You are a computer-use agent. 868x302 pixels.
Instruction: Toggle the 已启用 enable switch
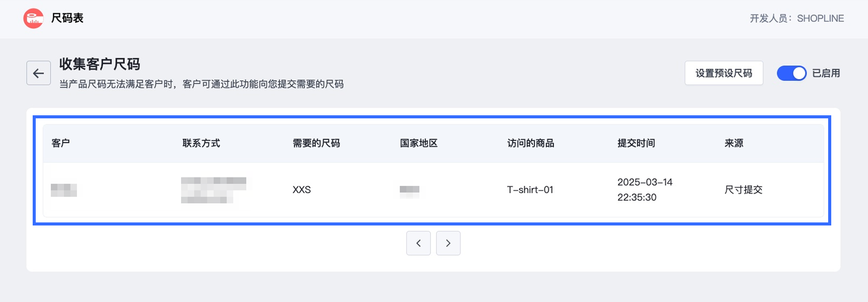pyautogui.click(x=791, y=73)
